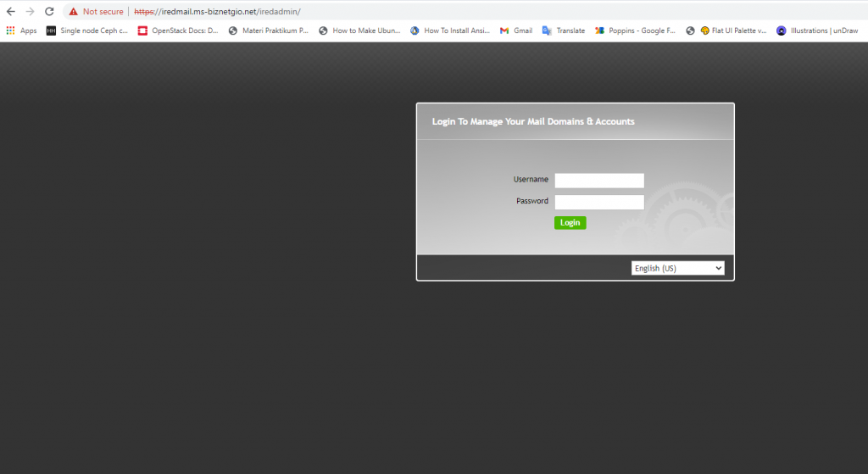Click the Password input field
The image size is (868, 474).
click(x=599, y=202)
